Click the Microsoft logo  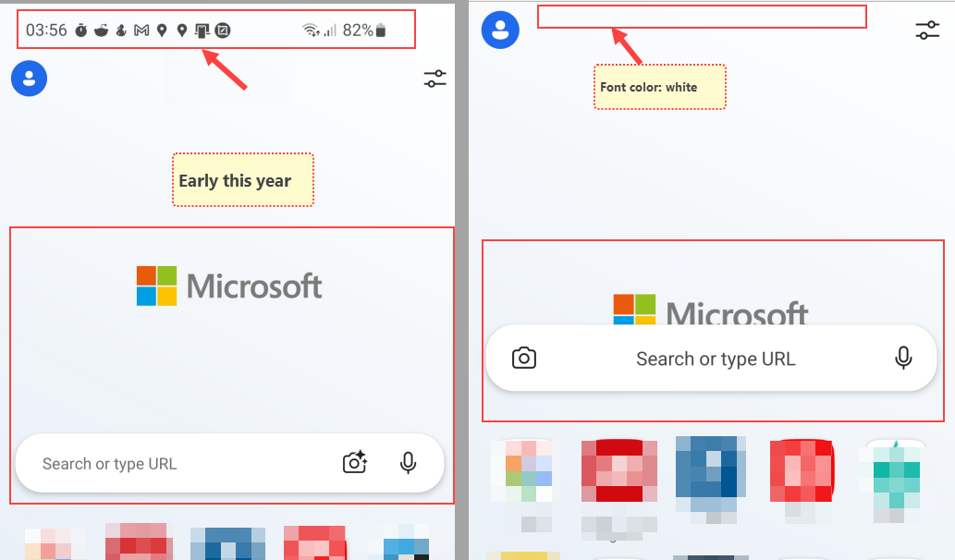(229, 285)
